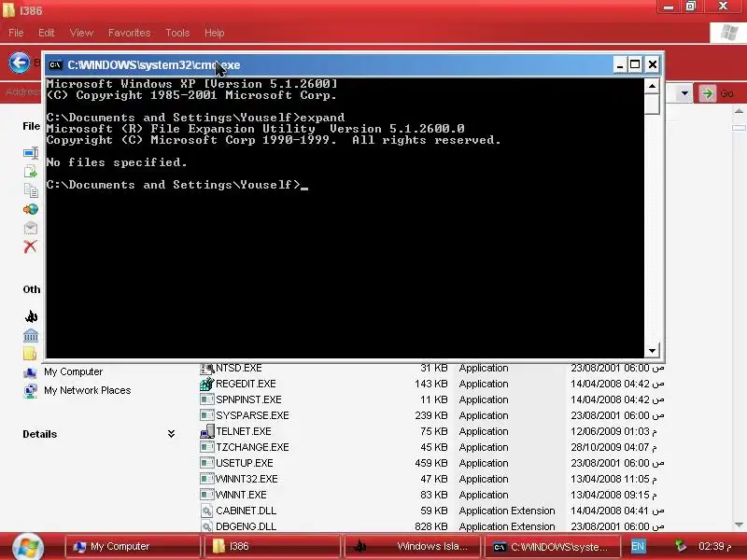
Task: Select the WINNT32.EXE file name
Action: (x=247, y=479)
